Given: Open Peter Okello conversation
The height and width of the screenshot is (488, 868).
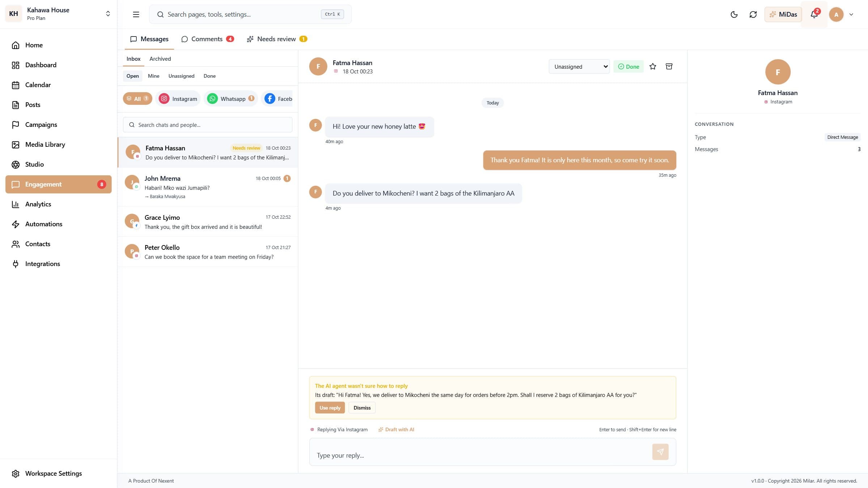Looking at the screenshot, I should click(208, 252).
